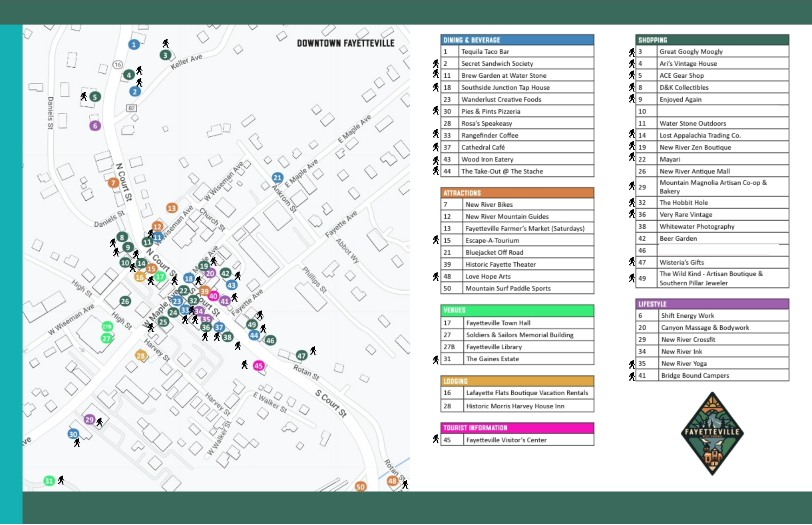
Task: Click green marker 47 near Rotan St
Action: (x=301, y=356)
